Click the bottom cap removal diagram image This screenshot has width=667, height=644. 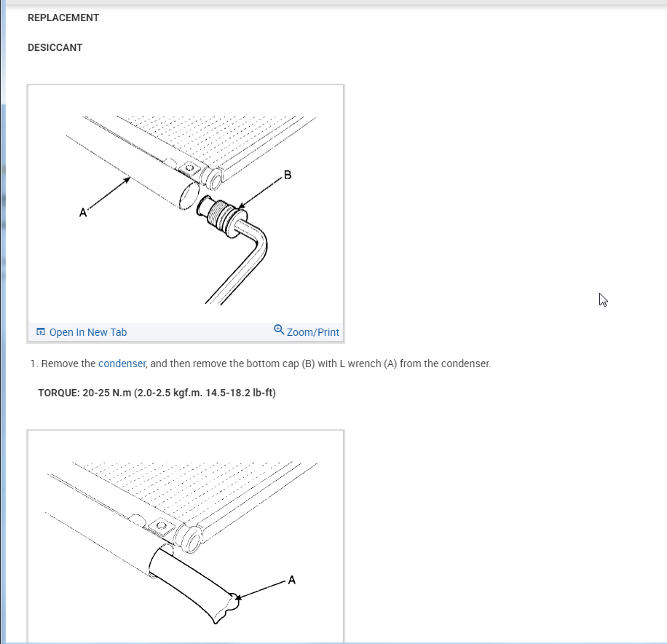(186, 204)
